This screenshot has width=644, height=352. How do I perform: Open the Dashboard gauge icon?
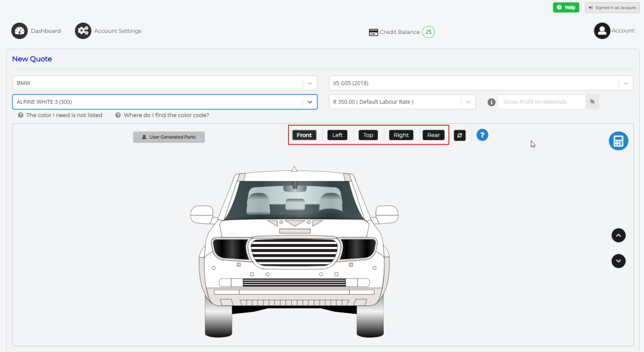click(x=19, y=31)
